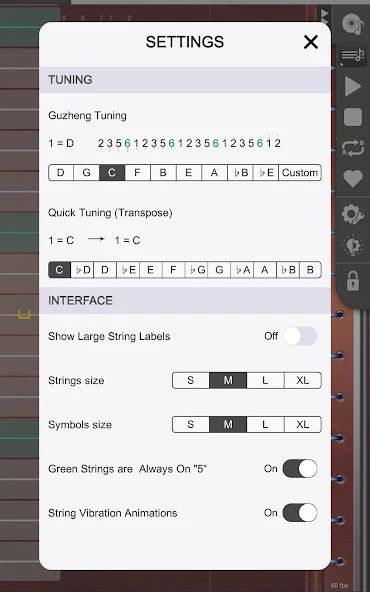This screenshot has width=370, height=592.
Task: Open the song playlist icon
Action: click(353, 56)
